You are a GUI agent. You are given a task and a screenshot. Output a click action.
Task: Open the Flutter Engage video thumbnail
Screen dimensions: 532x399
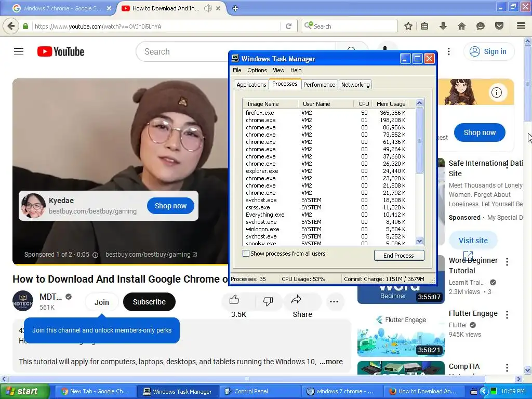pyautogui.click(x=401, y=335)
